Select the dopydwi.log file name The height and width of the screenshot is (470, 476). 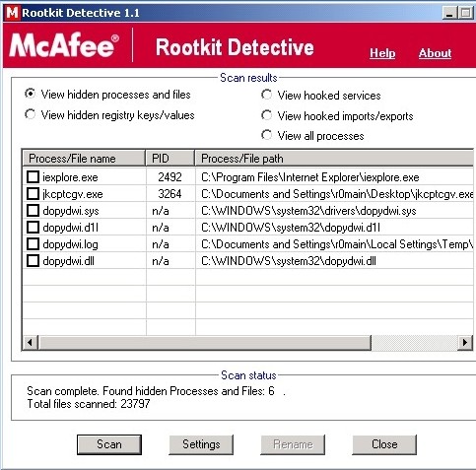coord(70,244)
